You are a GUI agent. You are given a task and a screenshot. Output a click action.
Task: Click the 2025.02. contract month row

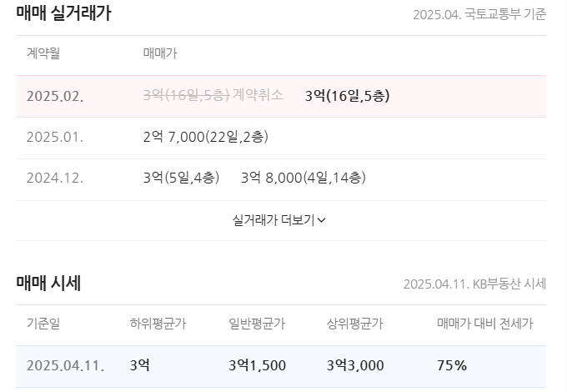pyautogui.click(x=55, y=96)
